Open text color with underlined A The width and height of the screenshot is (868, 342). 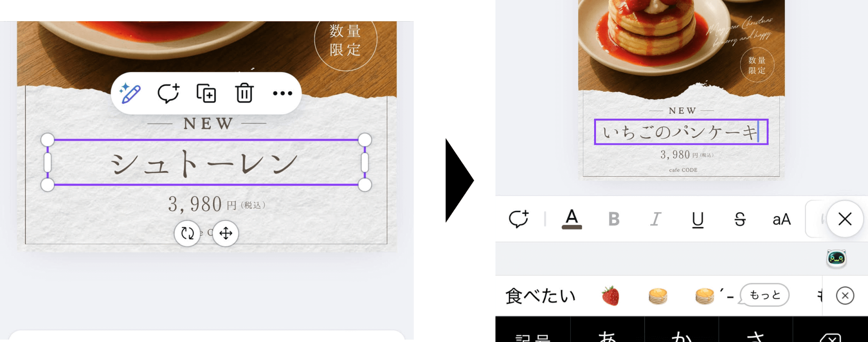click(x=572, y=219)
